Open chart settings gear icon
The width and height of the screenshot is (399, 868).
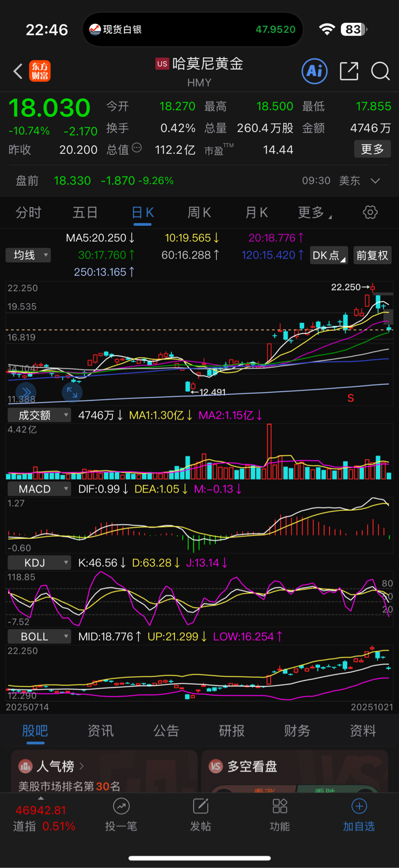click(x=370, y=212)
